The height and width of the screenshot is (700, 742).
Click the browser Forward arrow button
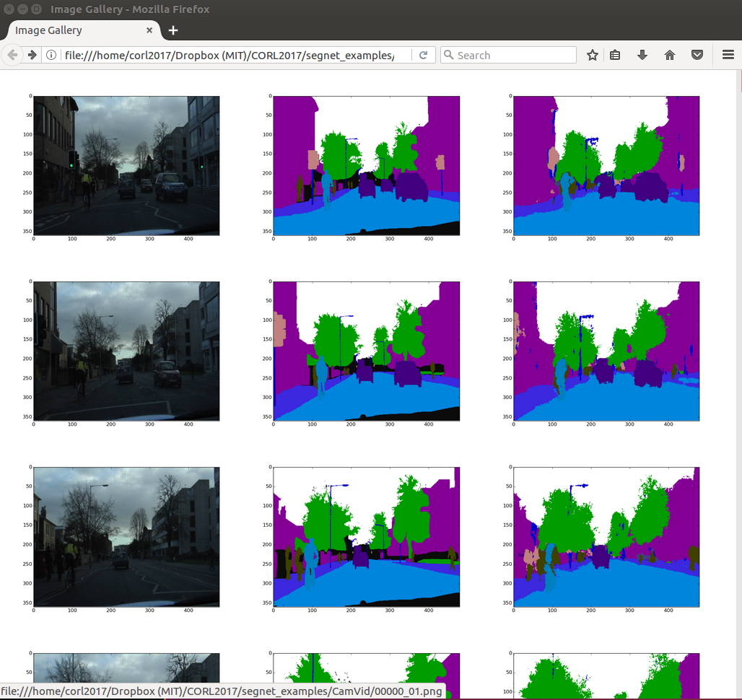[x=32, y=56]
